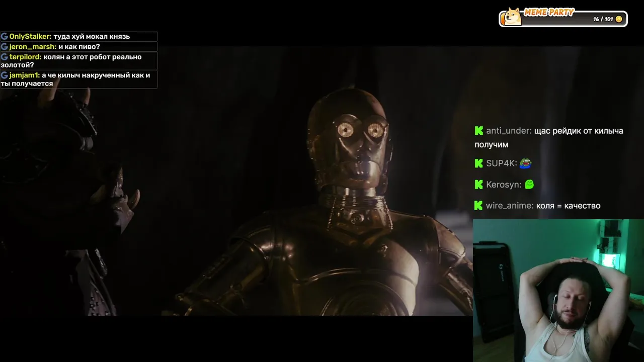Click the '16 / 101' counter
The image size is (644, 362).
603,19
